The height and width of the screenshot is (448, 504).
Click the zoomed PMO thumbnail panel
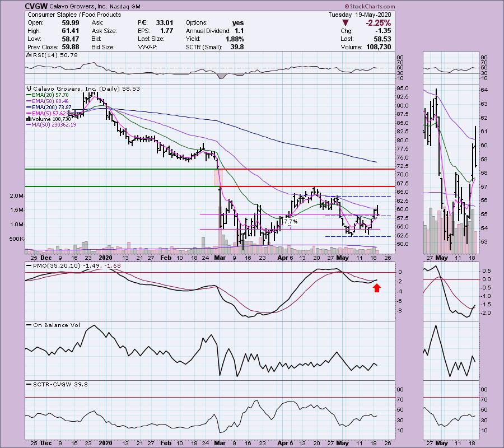[451, 291]
